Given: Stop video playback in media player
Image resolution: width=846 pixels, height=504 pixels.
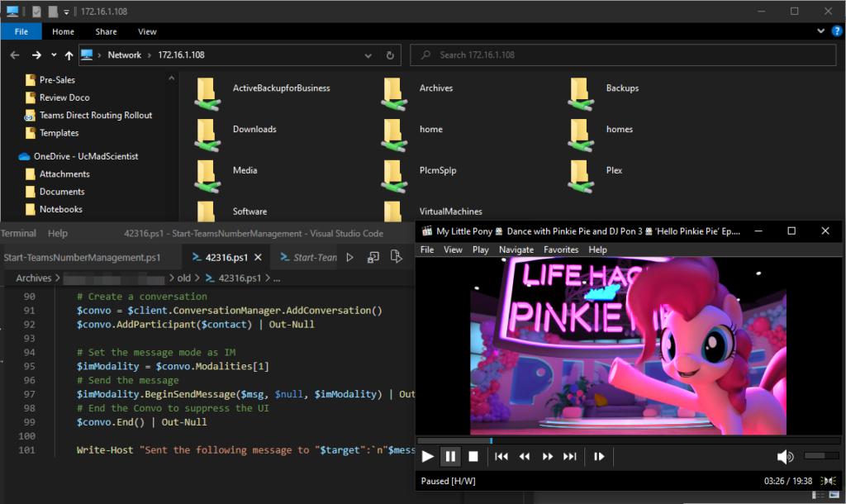Looking at the screenshot, I should [x=473, y=457].
